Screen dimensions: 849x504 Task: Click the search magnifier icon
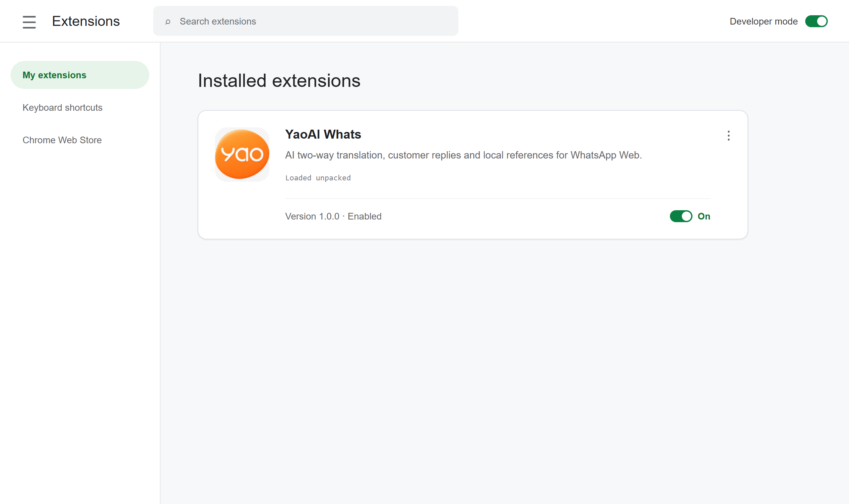[x=168, y=22]
